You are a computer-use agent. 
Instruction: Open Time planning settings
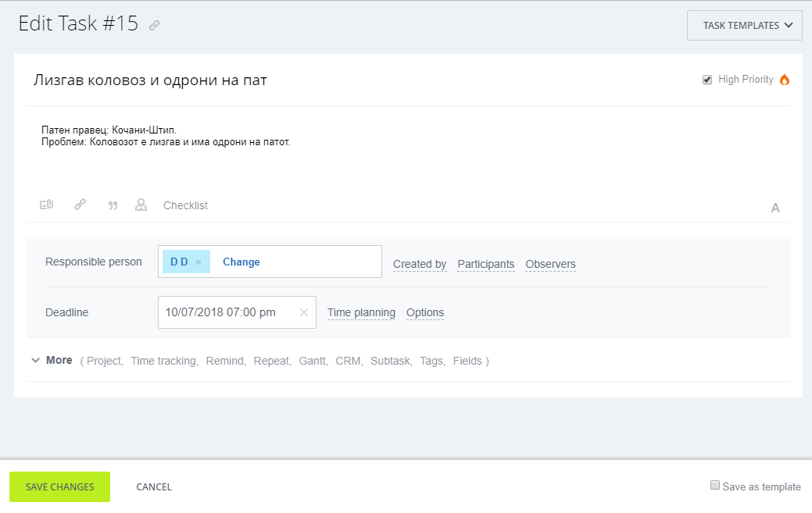361,312
